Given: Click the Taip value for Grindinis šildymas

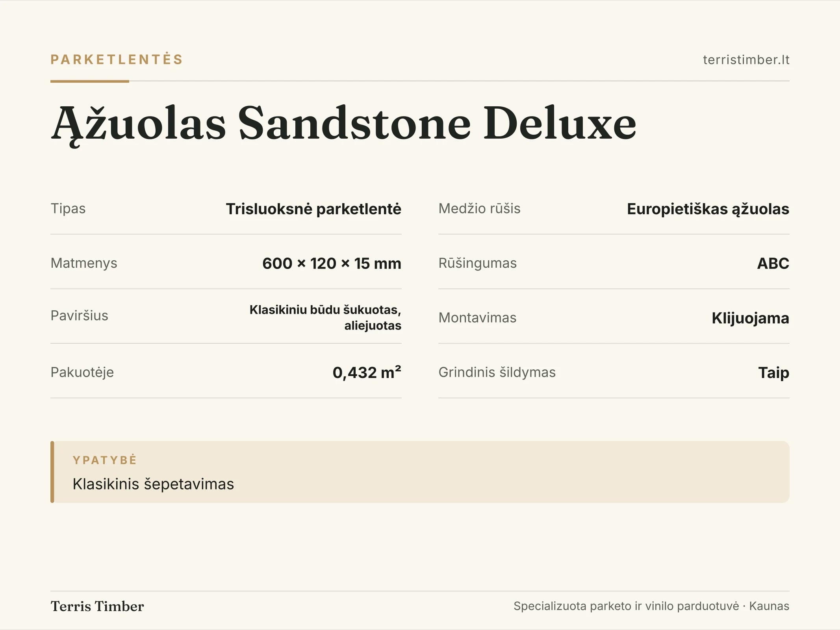Looking at the screenshot, I should click(x=773, y=372).
